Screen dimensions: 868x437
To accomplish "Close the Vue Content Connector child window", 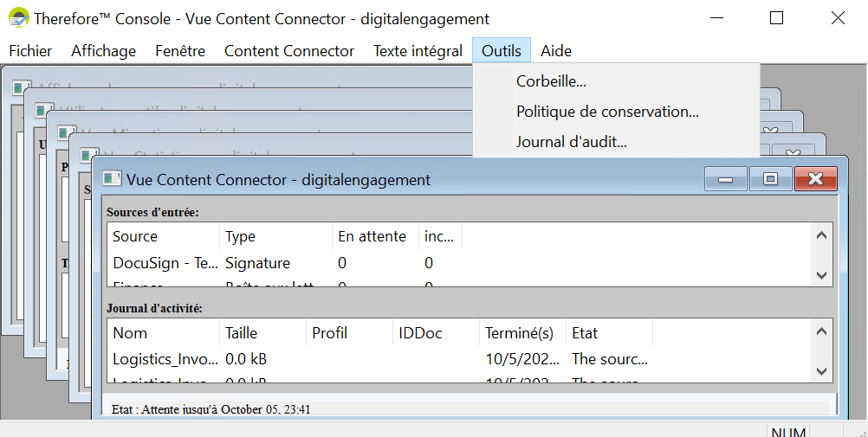I will tap(815, 179).
